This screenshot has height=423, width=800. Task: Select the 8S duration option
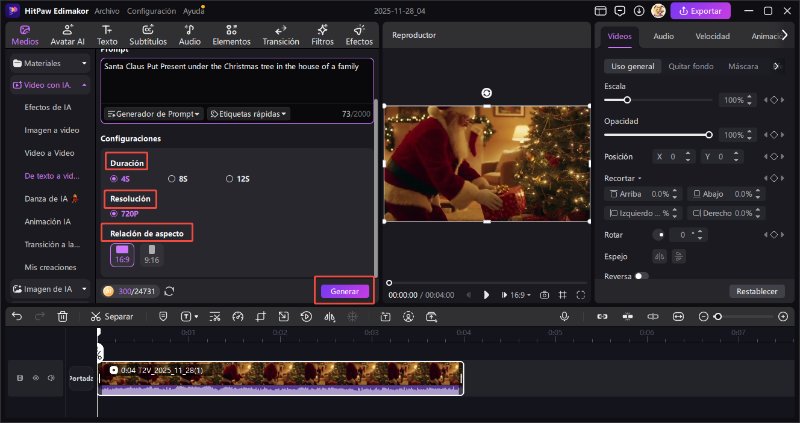[178, 179]
